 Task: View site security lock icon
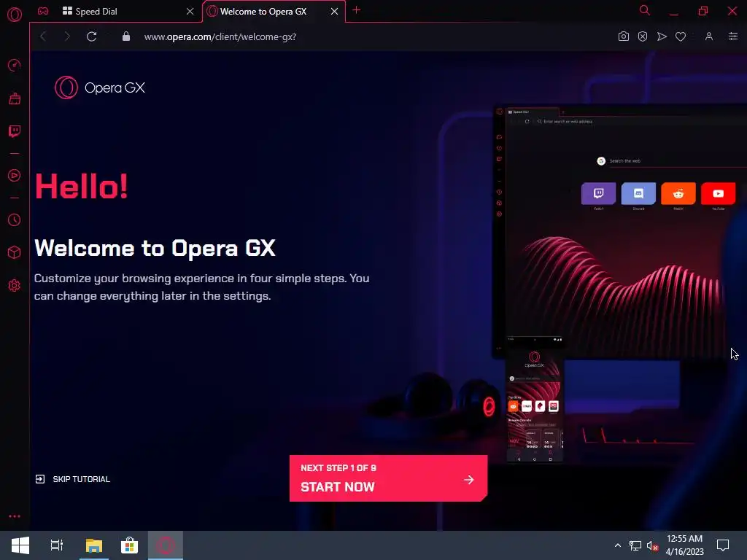pyautogui.click(x=126, y=36)
